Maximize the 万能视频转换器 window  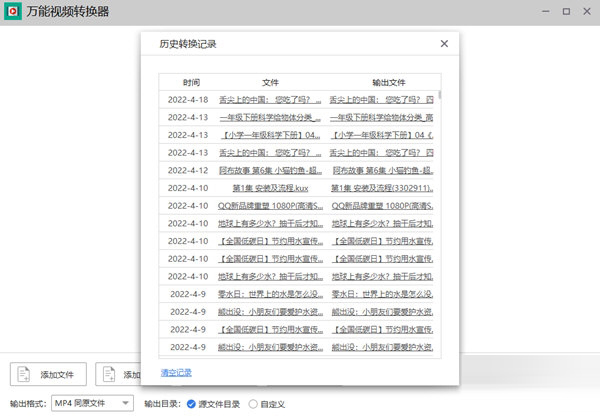pyautogui.click(x=566, y=11)
